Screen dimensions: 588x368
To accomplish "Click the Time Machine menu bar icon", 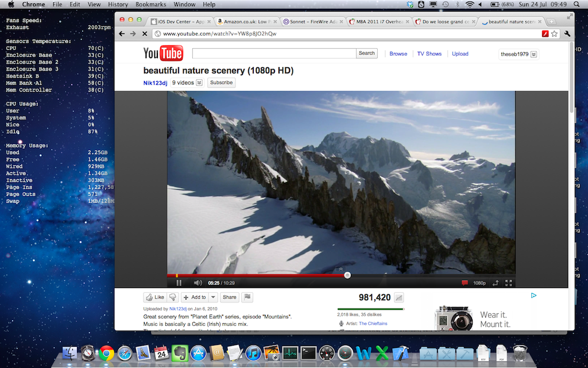I will pyautogui.click(x=446, y=5).
